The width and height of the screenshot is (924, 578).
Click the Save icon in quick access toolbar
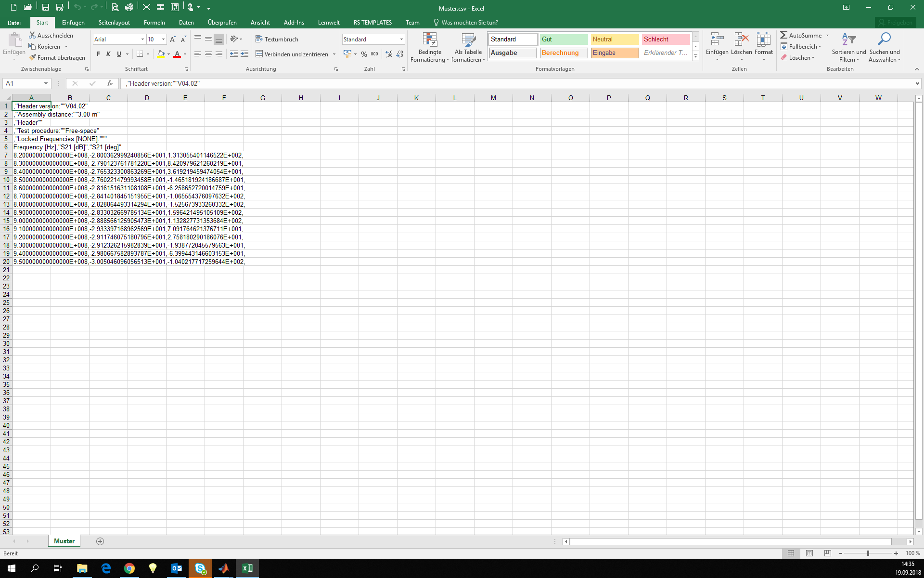45,7
